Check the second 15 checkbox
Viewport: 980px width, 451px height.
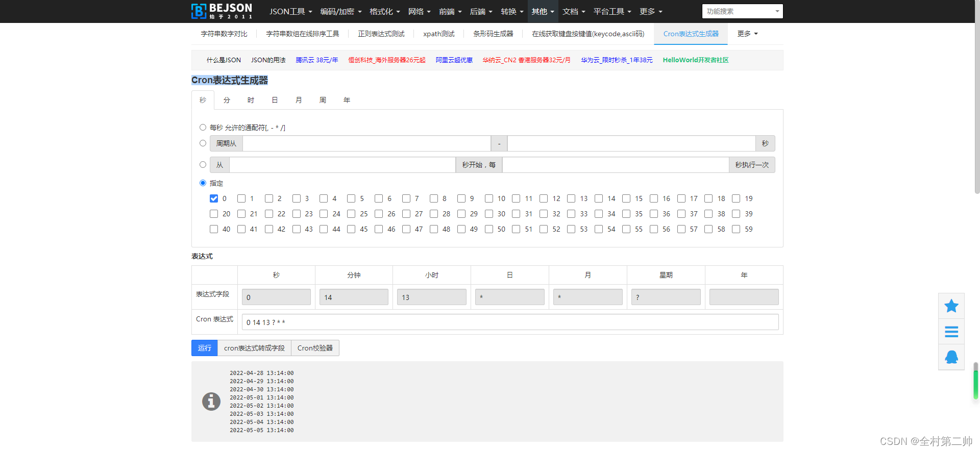click(626, 198)
